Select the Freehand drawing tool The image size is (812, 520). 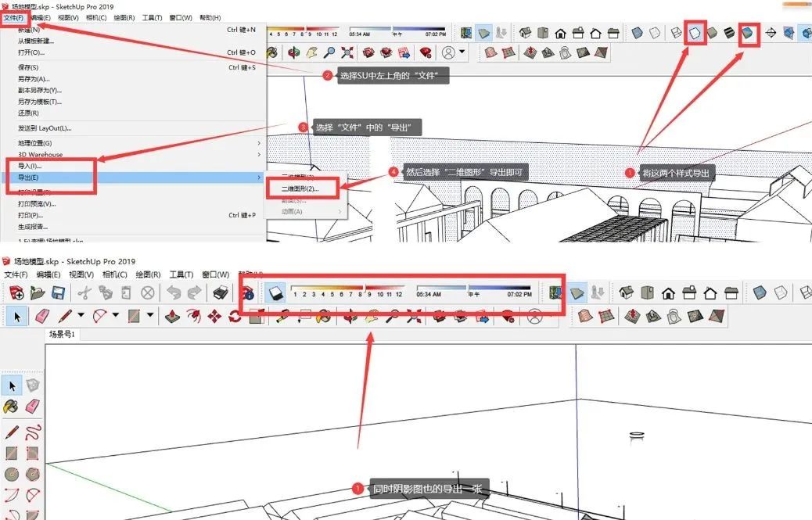tap(32, 432)
